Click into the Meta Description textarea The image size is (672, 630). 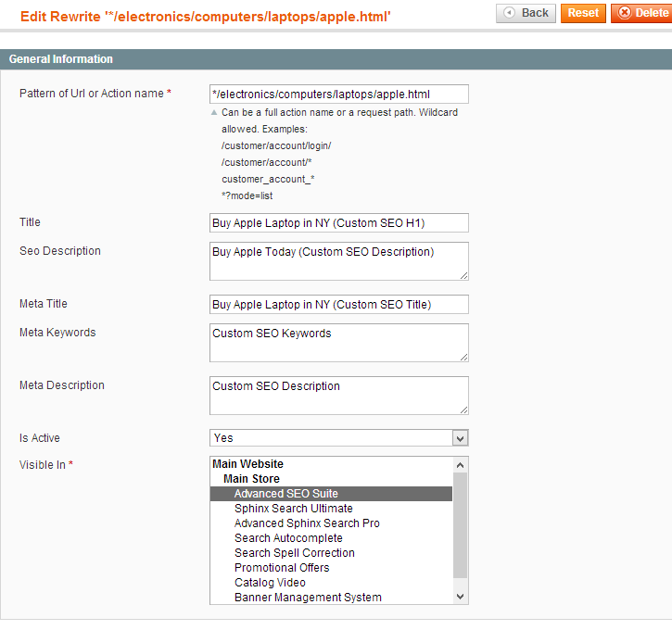pyautogui.click(x=339, y=396)
